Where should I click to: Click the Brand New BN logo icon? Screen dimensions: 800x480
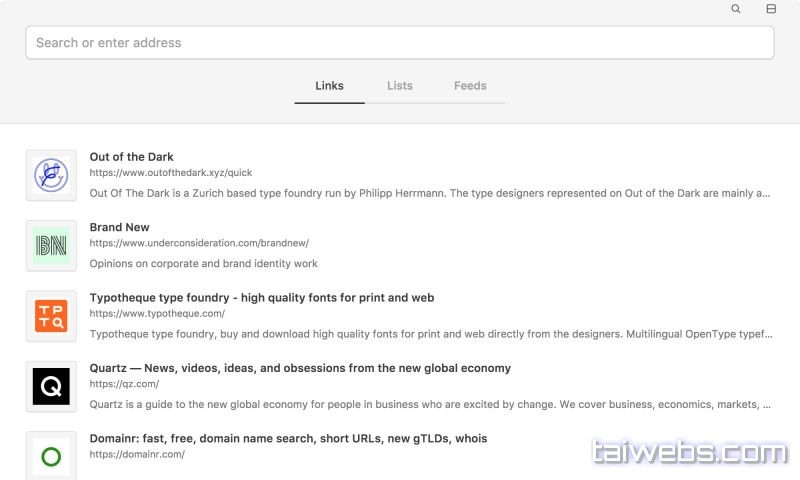point(51,246)
